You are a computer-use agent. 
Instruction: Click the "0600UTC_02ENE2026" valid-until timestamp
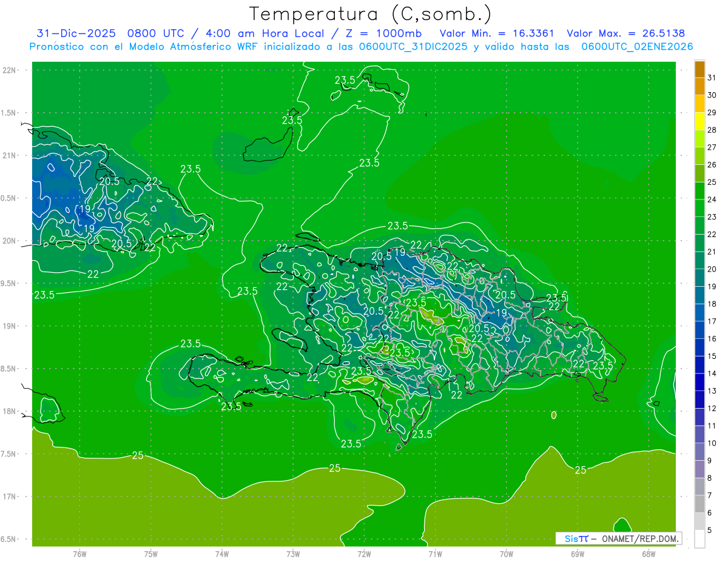pyautogui.click(x=636, y=47)
